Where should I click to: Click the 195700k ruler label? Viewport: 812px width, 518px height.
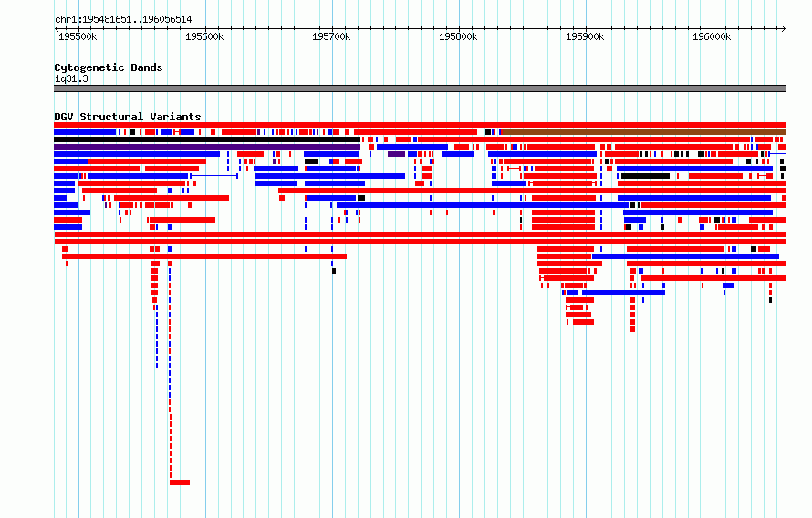(331, 36)
